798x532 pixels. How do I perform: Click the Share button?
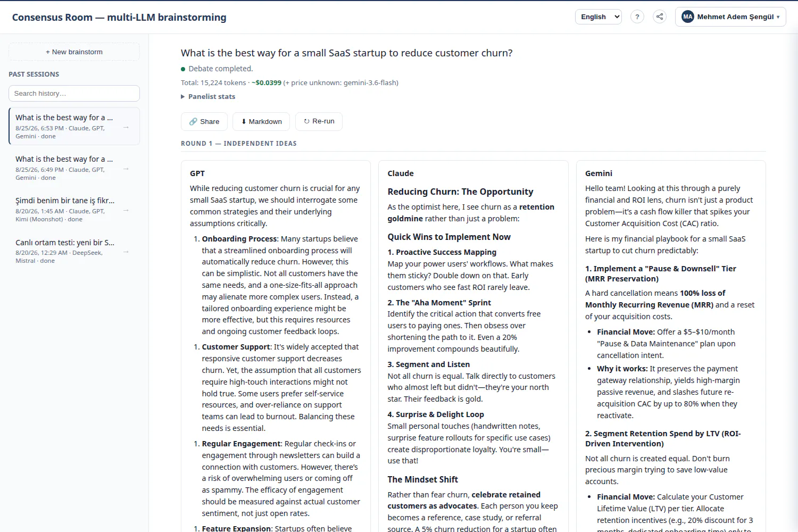pyautogui.click(x=204, y=121)
